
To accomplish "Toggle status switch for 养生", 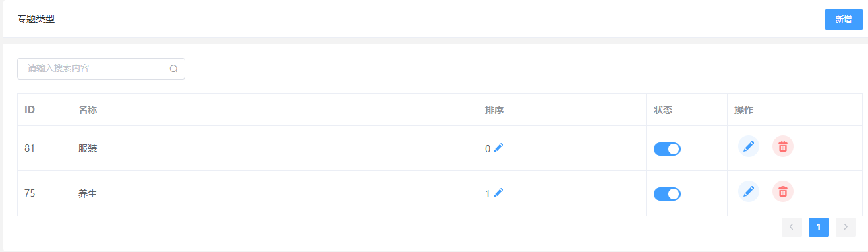I will point(667,194).
